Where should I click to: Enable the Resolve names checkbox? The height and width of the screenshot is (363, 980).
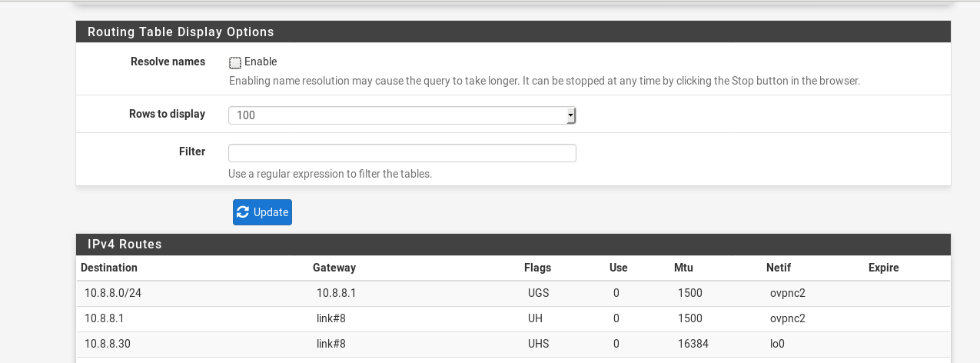click(x=235, y=62)
